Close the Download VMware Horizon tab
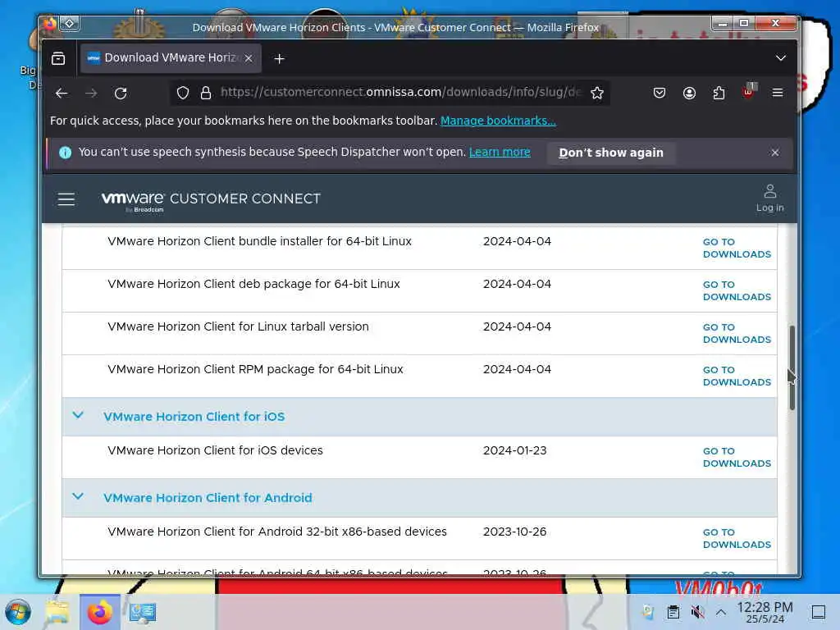The image size is (840, 630). pyautogui.click(x=249, y=58)
